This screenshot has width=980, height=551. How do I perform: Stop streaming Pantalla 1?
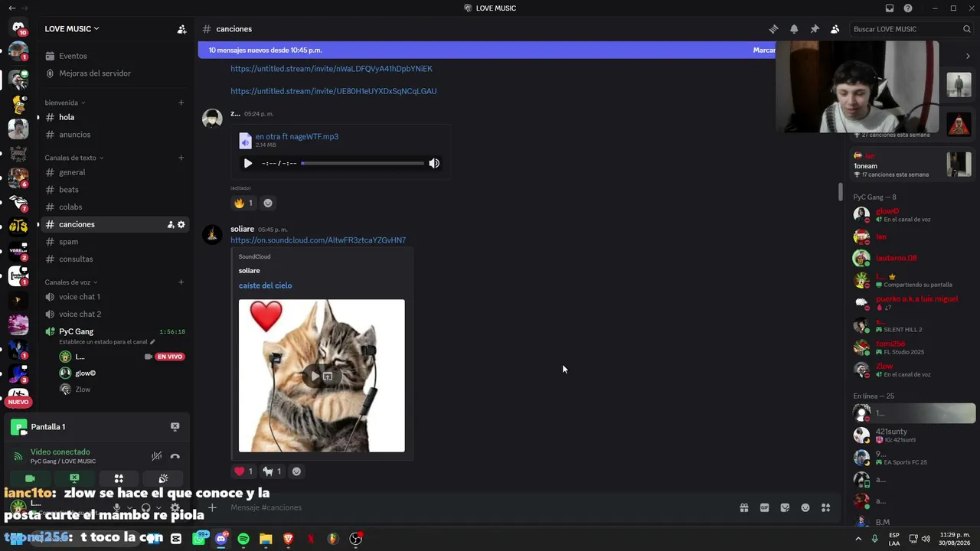tap(175, 427)
